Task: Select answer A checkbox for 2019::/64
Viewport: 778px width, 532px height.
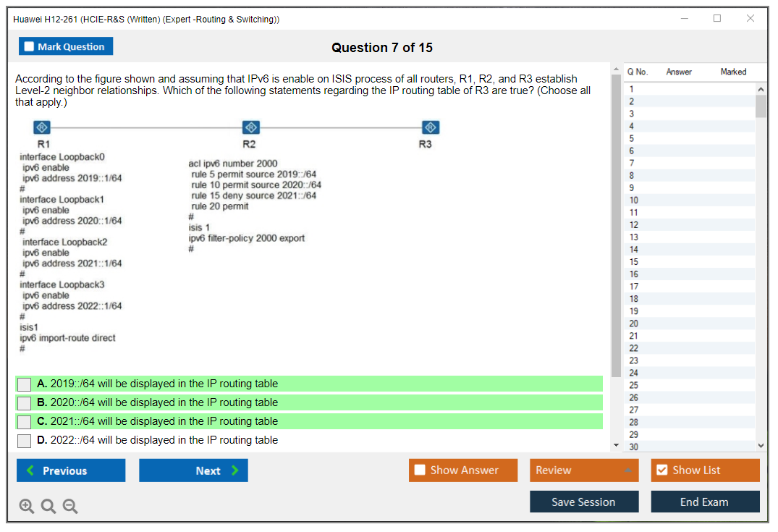Action: pyautogui.click(x=25, y=384)
